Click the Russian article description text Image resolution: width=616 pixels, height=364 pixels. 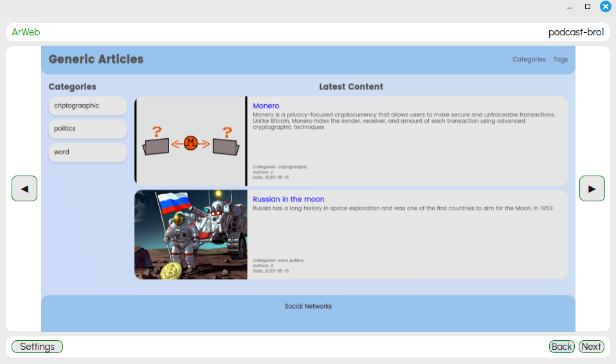coord(403,208)
